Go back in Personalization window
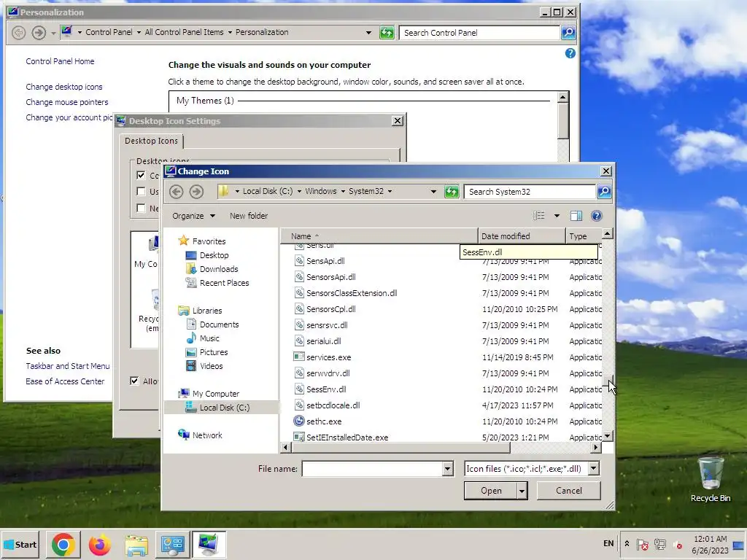This screenshot has width=747, height=560. coord(18,32)
